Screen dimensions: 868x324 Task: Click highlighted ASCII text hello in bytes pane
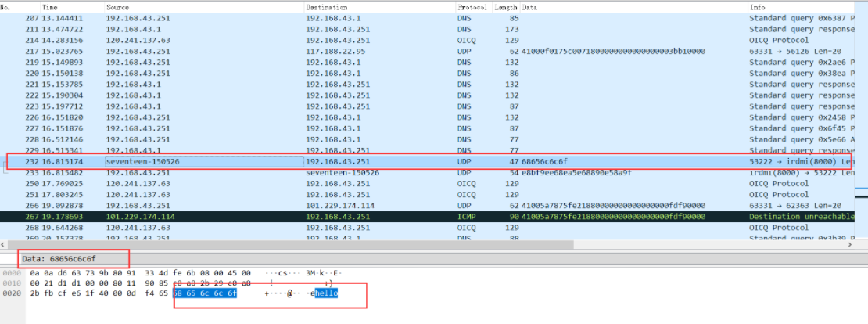pos(326,293)
